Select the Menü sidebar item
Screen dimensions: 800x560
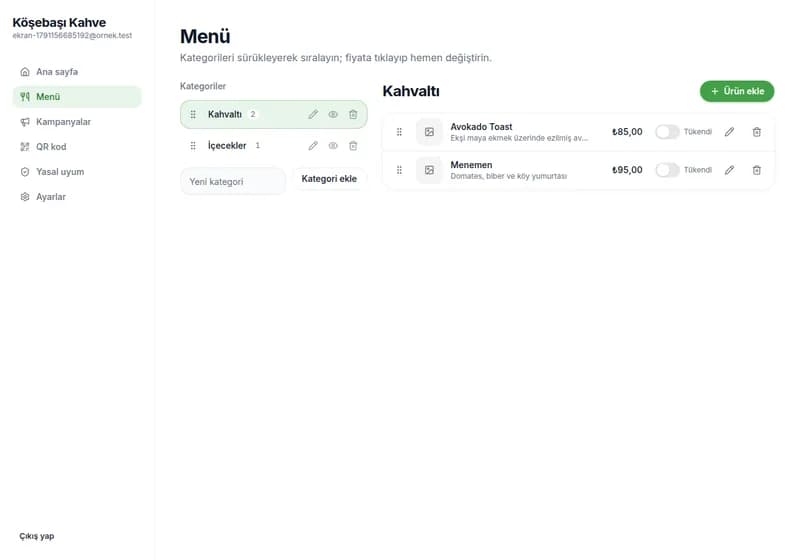coord(77,97)
